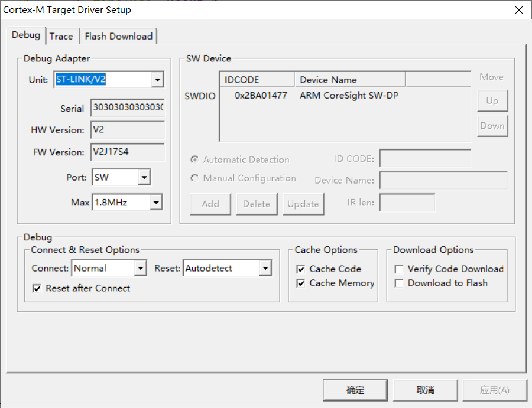Click the Serial number input field
Viewport: 532px width, 408px height.
127,108
